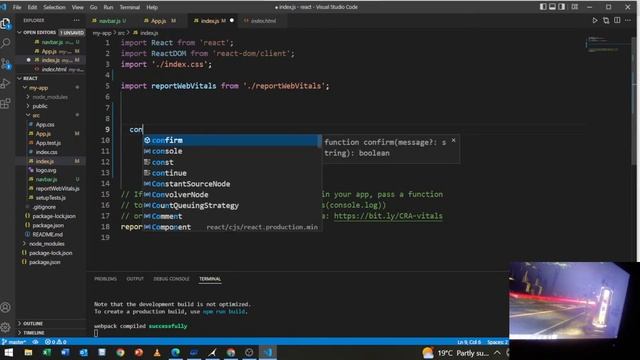Select the continue autocomplete suggestion
This screenshot has height=360, width=640.
tap(231, 173)
